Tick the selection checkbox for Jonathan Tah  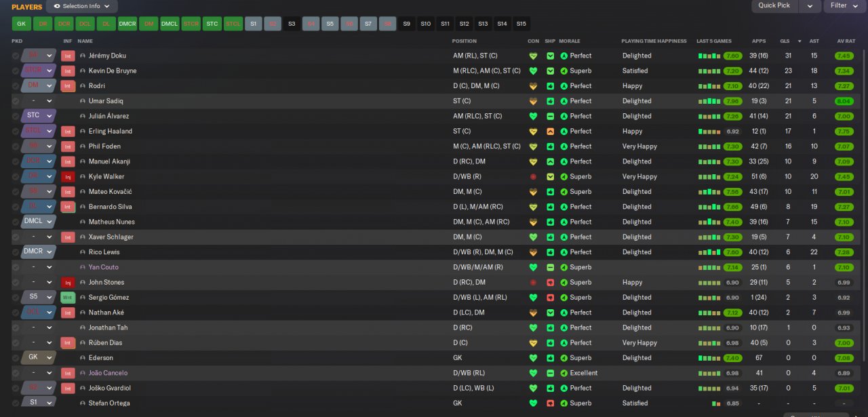(x=16, y=327)
